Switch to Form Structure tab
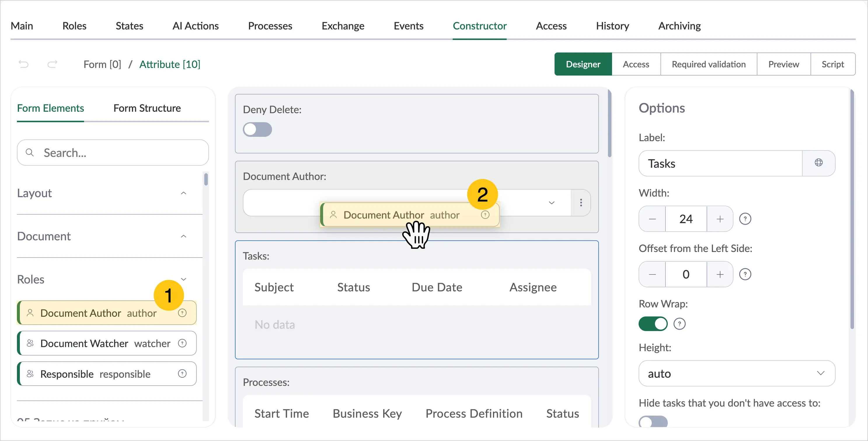This screenshot has width=868, height=441. (147, 108)
